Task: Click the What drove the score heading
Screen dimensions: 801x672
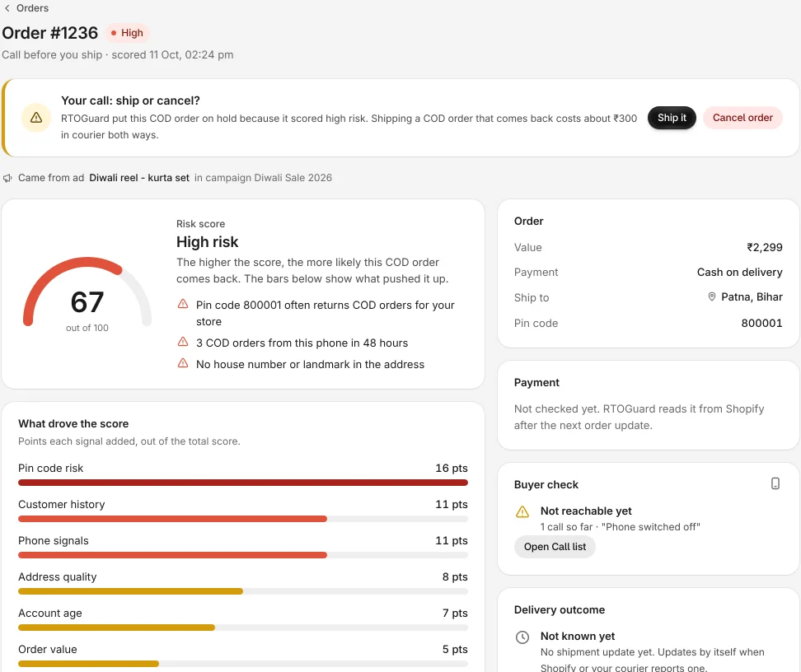Action: point(73,424)
